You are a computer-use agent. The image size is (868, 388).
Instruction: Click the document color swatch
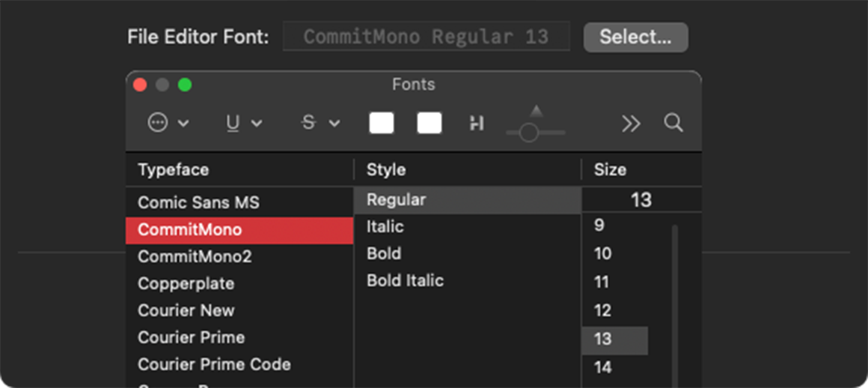pyautogui.click(x=429, y=123)
